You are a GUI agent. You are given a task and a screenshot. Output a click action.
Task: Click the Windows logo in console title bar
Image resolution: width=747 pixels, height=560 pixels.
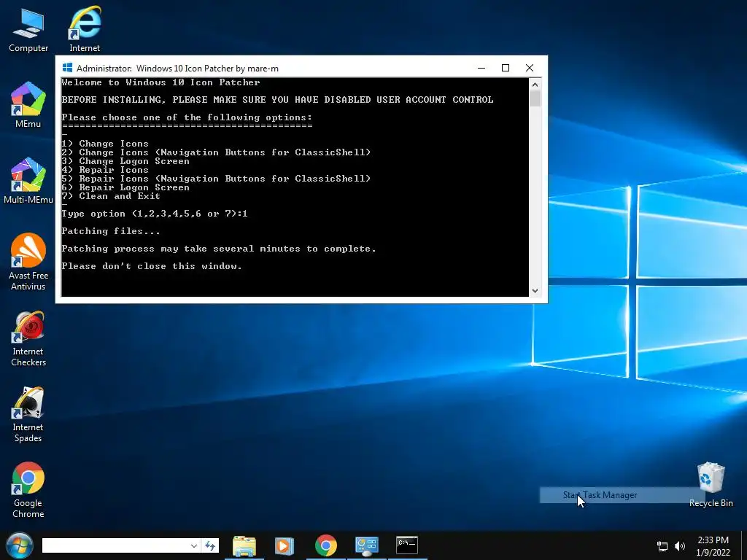point(68,68)
